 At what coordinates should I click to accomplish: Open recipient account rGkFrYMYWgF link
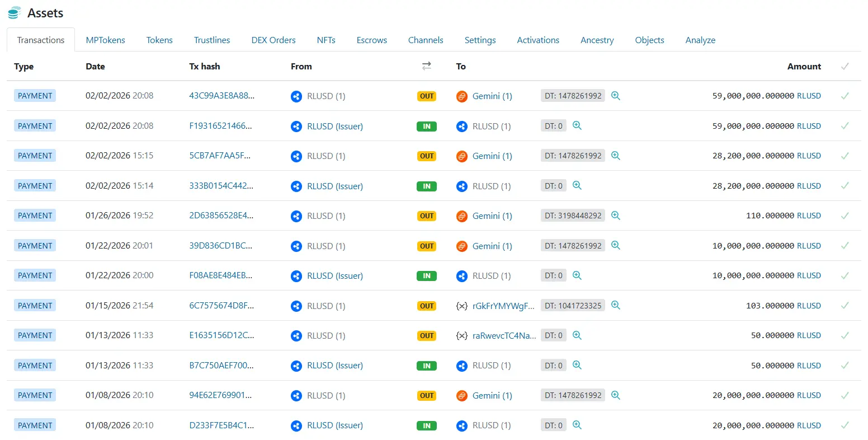pyautogui.click(x=503, y=306)
